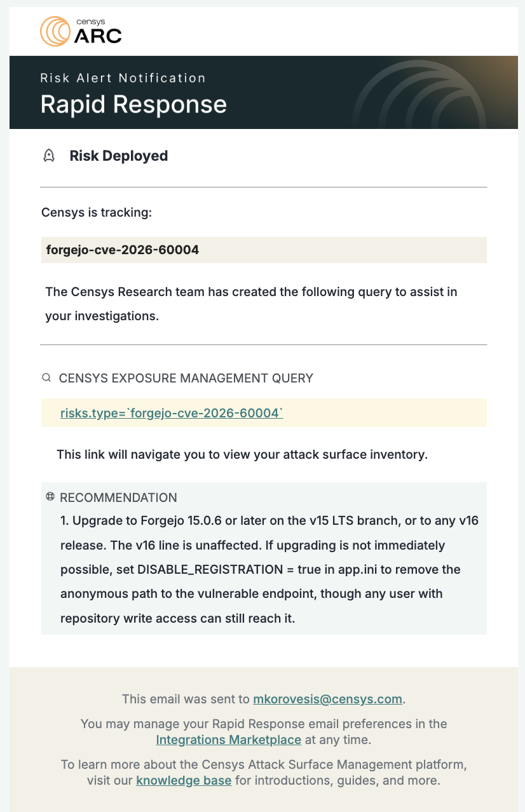Click the Censys Research team query paragraph
The height and width of the screenshot is (812, 525).
coord(251,304)
